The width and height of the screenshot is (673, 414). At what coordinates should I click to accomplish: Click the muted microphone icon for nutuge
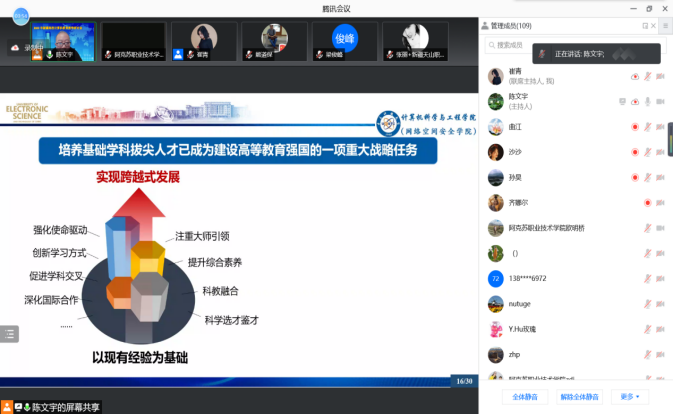648,303
